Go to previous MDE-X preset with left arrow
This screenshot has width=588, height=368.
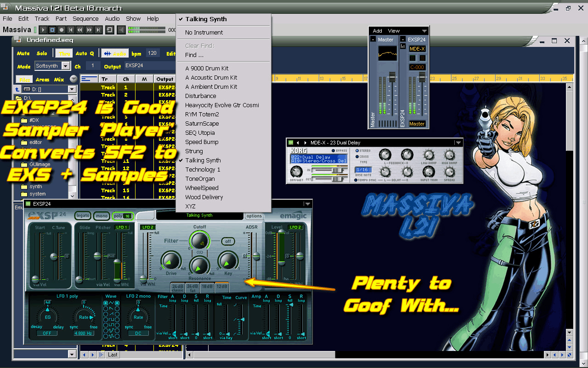point(298,143)
